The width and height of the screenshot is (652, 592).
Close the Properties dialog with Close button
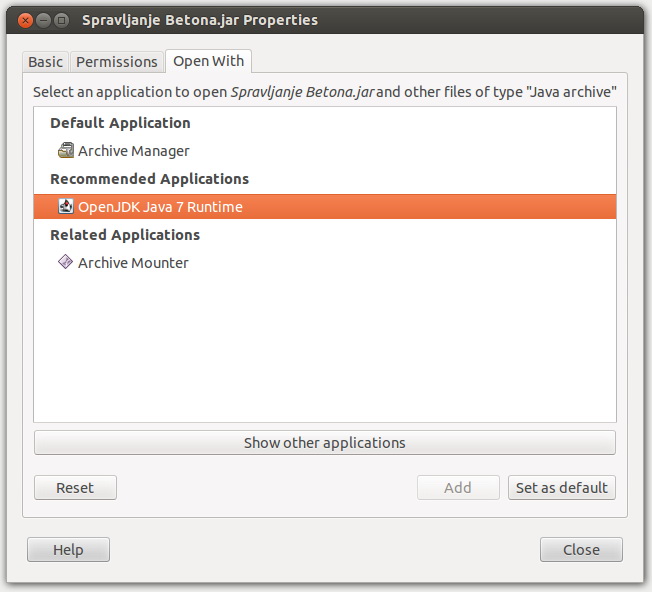[x=581, y=550]
